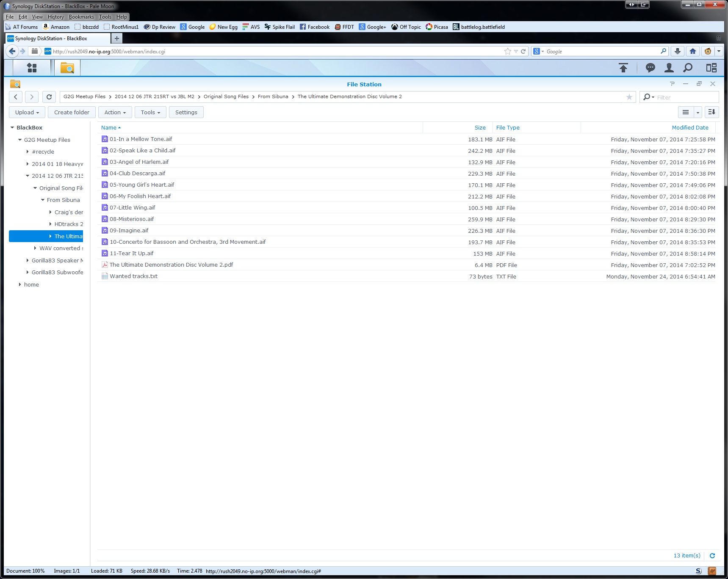The height and width of the screenshot is (579, 728).
Task: Open the browser Tools menu
Action: [105, 17]
